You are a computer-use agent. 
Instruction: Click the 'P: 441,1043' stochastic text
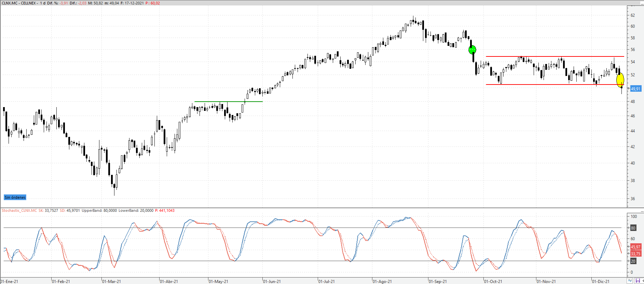pyautogui.click(x=165, y=210)
